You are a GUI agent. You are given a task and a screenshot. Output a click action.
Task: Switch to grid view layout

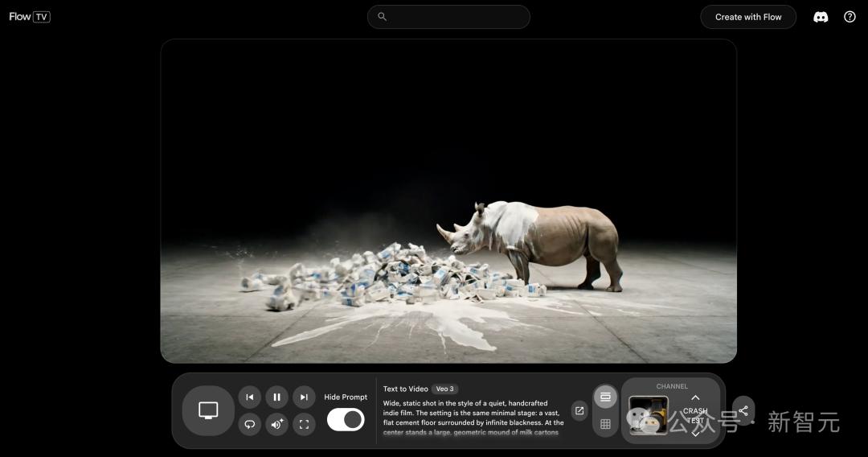[x=605, y=424]
